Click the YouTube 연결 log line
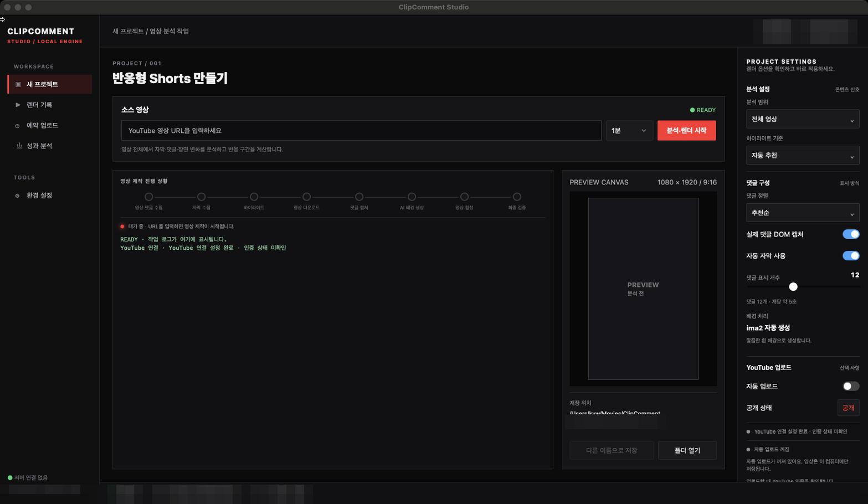The height and width of the screenshot is (504, 868). click(x=203, y=248)
